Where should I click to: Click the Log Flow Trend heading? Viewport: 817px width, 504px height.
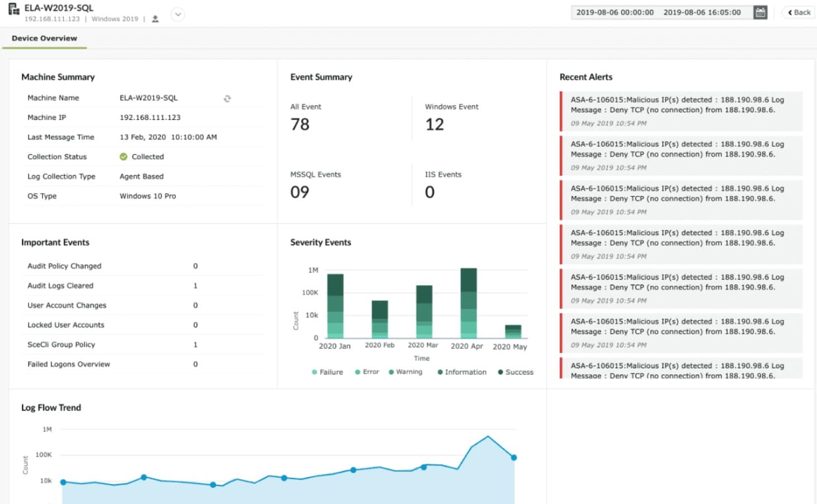tap(51, 407)
